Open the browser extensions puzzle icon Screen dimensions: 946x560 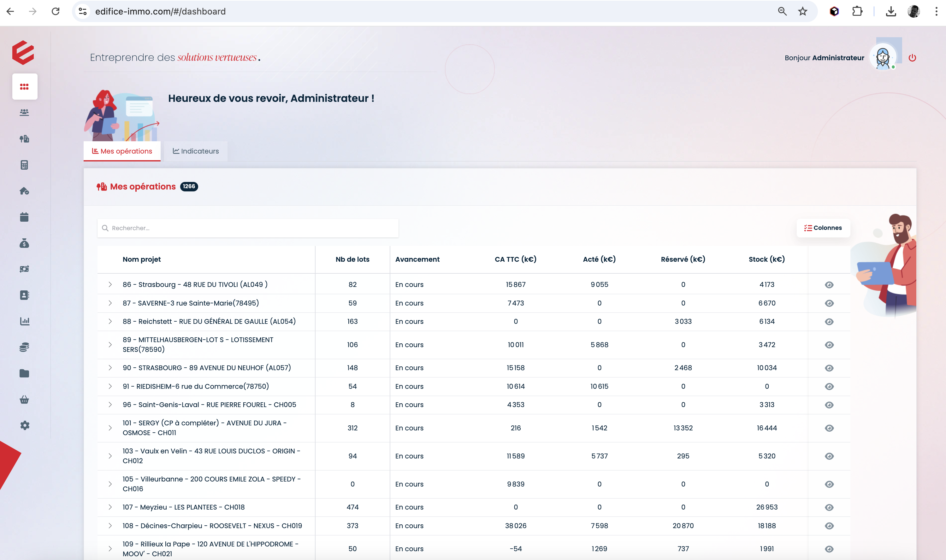point(857,11)
